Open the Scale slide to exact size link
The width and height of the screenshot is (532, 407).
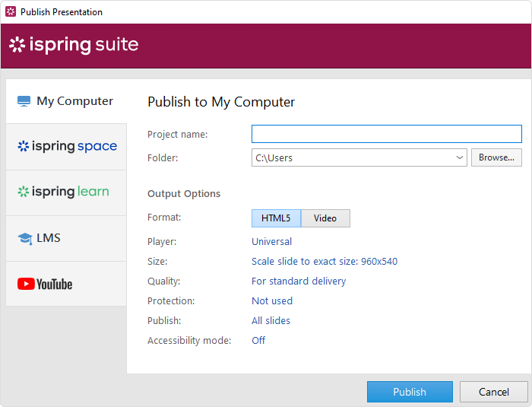tap(325, 261)
